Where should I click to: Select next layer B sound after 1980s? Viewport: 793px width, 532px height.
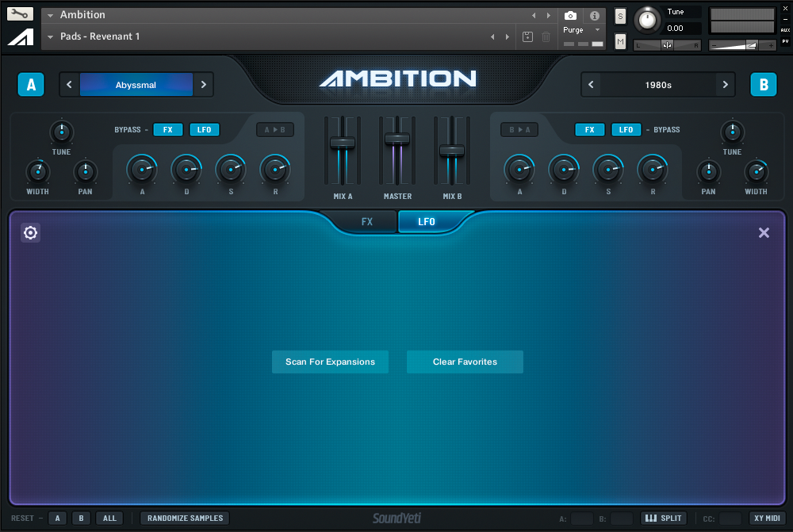[726, 85]
